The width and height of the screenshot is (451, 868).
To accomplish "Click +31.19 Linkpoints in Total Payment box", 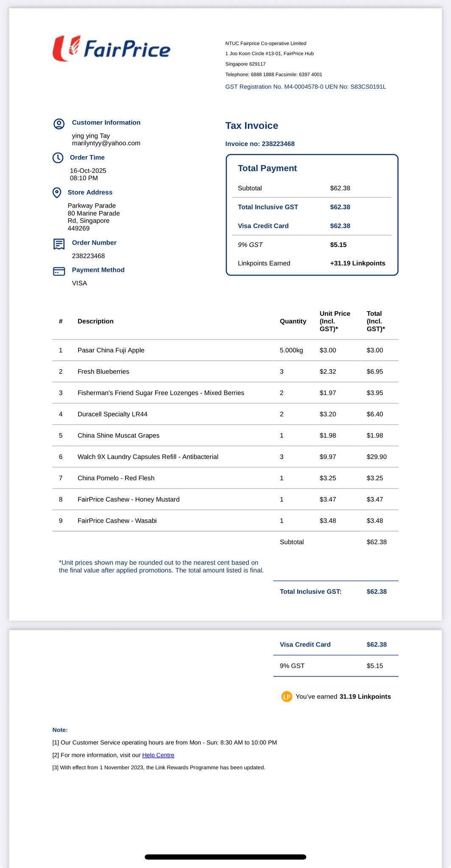I will [x=358, y=263].
